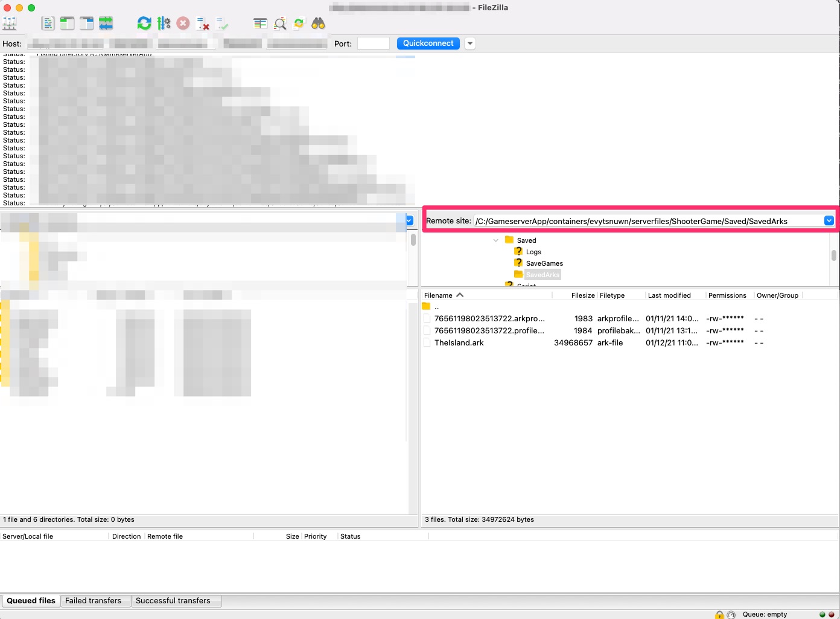Click the Size queue column header
This screenshot has width=840, height=619.
pos(292,536)
